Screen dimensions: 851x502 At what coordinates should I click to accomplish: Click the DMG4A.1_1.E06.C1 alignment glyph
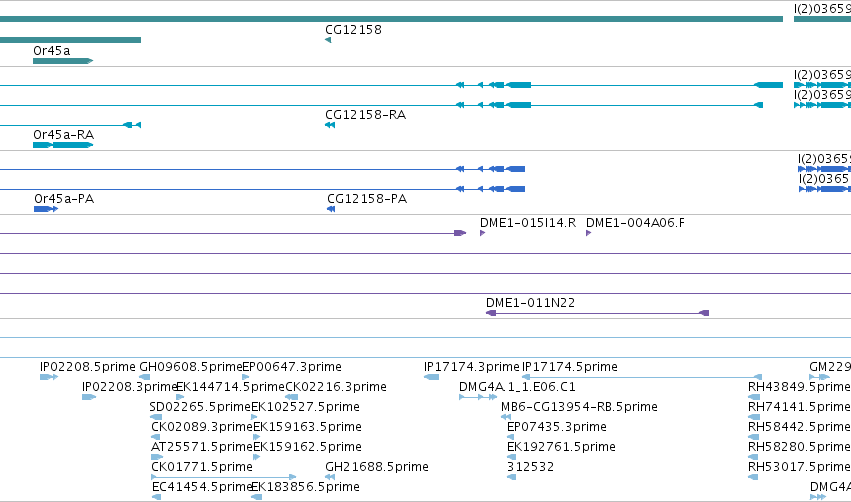[x=478, y=397]
